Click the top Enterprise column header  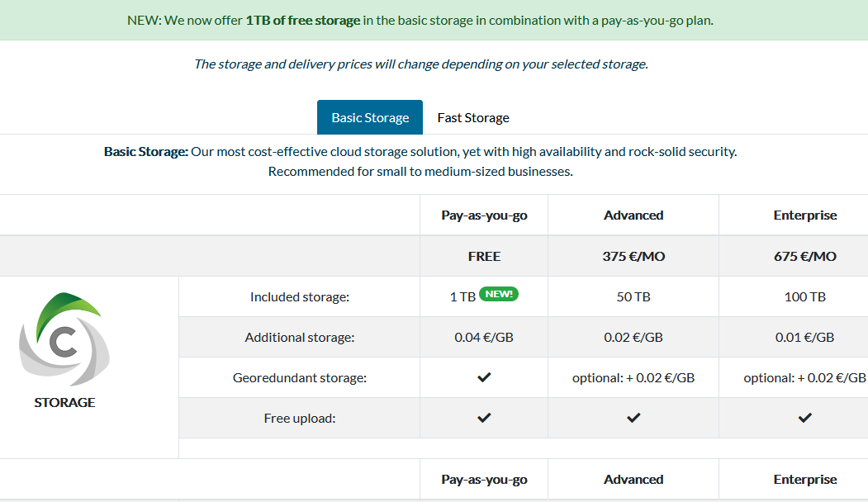[805, 215]
